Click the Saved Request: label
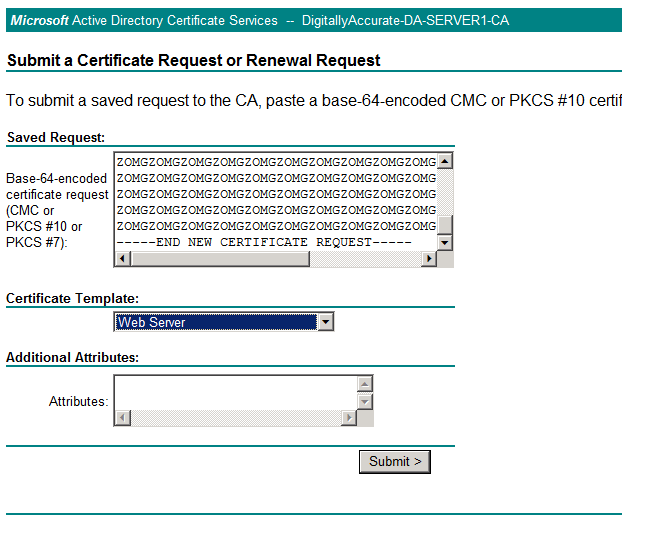 point(56,137)
